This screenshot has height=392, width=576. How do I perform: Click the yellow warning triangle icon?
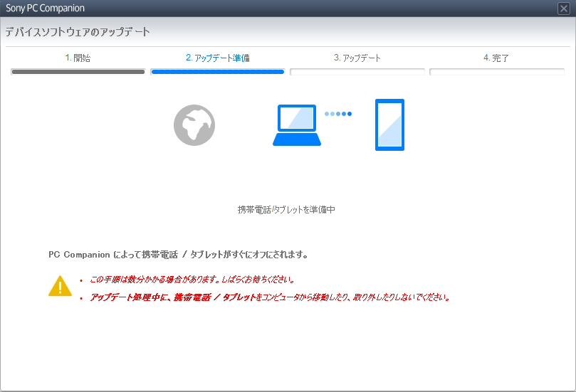(61, 285)
